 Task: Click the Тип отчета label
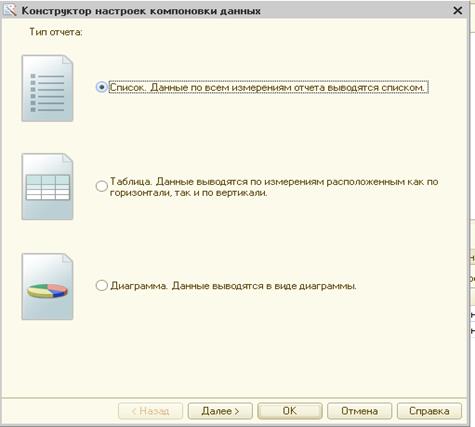tap(56, 32)
